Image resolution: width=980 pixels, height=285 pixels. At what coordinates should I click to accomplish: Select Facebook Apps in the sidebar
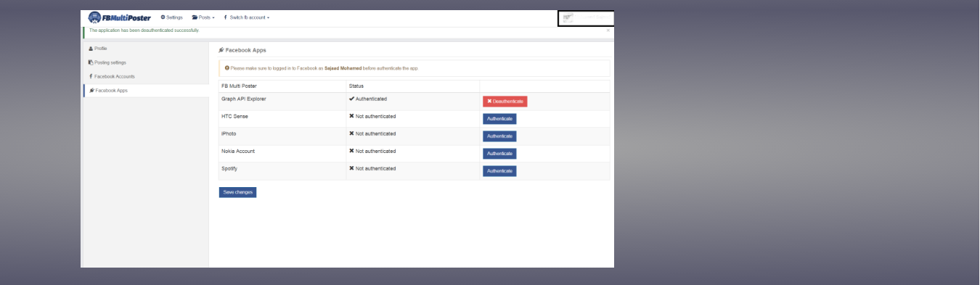108,91
